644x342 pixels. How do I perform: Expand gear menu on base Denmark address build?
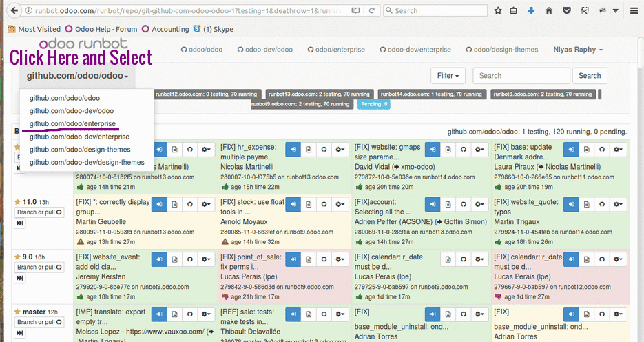(x=618, y=150)
